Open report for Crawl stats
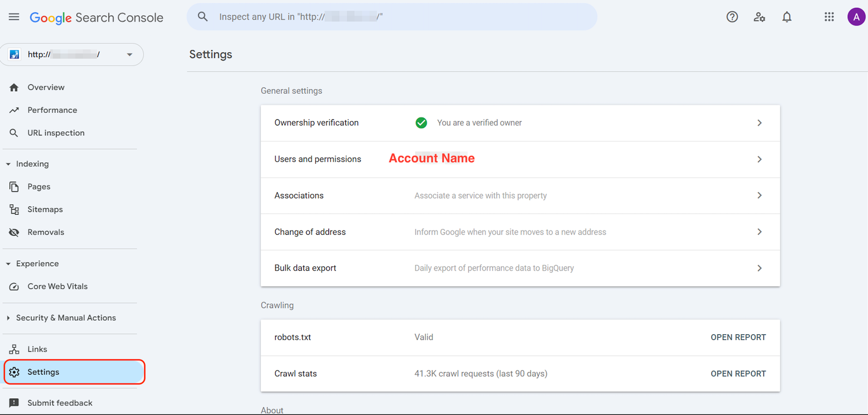This screenshot has height=415, width=868. coord(738,374)
